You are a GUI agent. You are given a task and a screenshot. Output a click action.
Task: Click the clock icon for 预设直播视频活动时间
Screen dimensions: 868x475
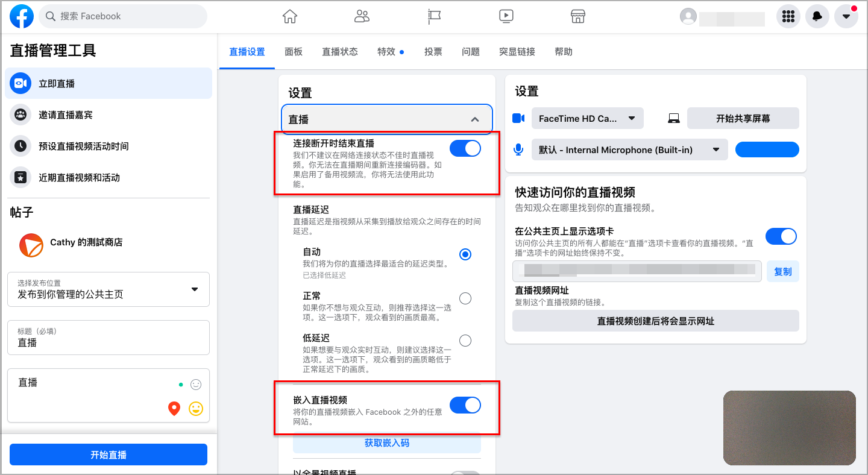tap(20, 146)
